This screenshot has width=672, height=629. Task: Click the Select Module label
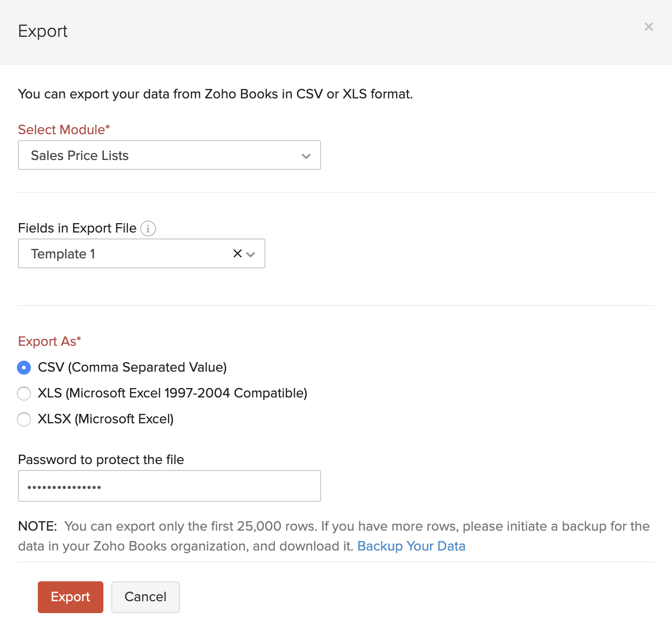tap(64, 129)
